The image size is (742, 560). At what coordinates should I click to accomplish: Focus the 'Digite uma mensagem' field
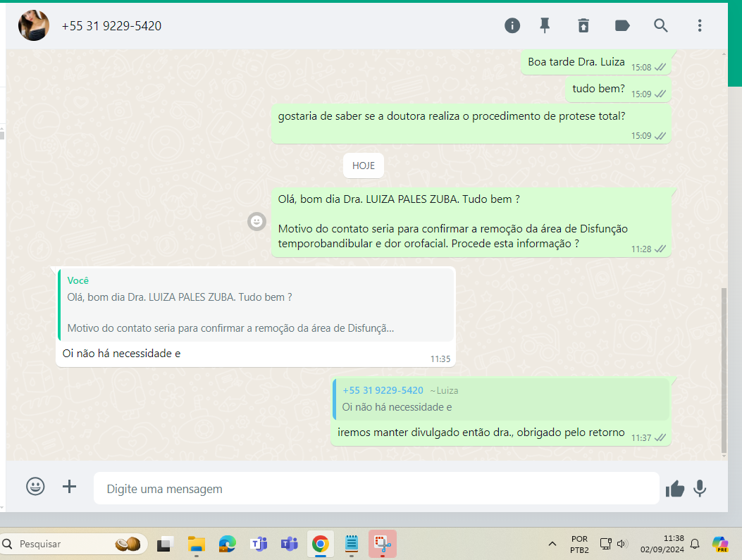point(376,488)
